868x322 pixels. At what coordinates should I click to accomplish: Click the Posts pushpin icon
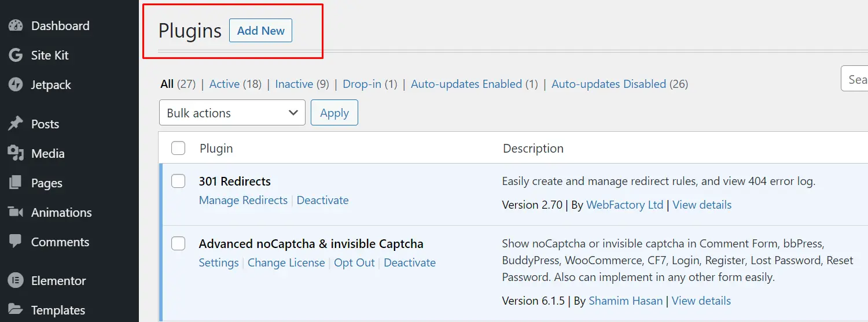pos(16,124)
